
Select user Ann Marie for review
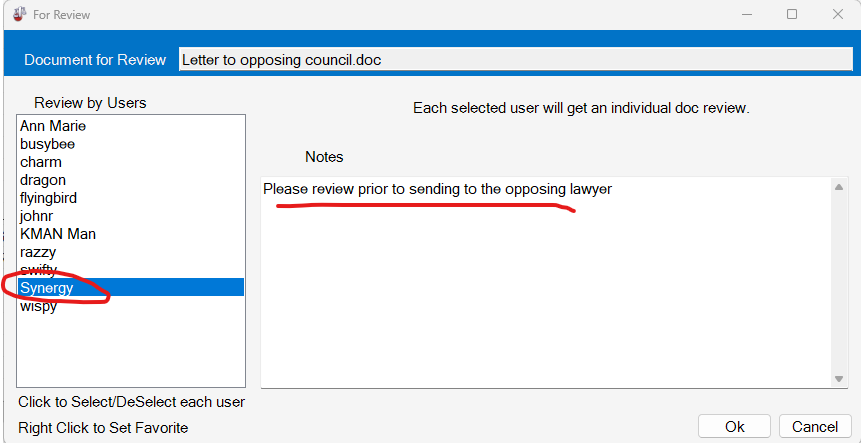point(53,126)
